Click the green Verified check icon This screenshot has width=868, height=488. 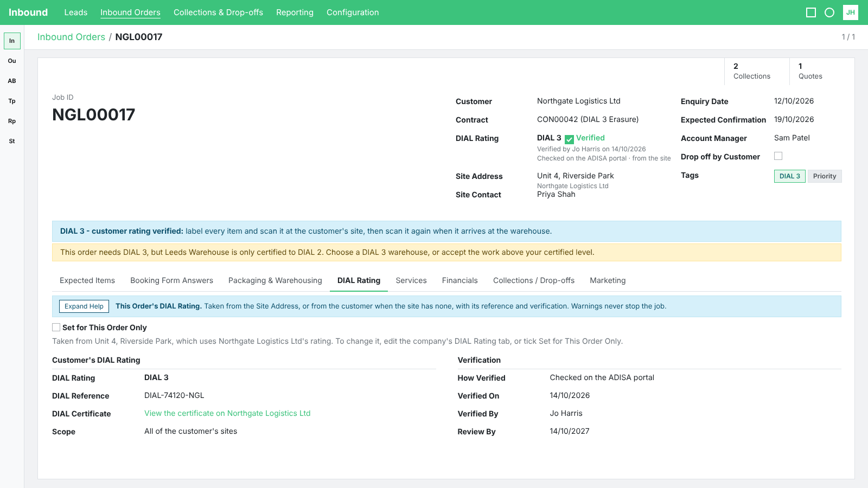569,139
